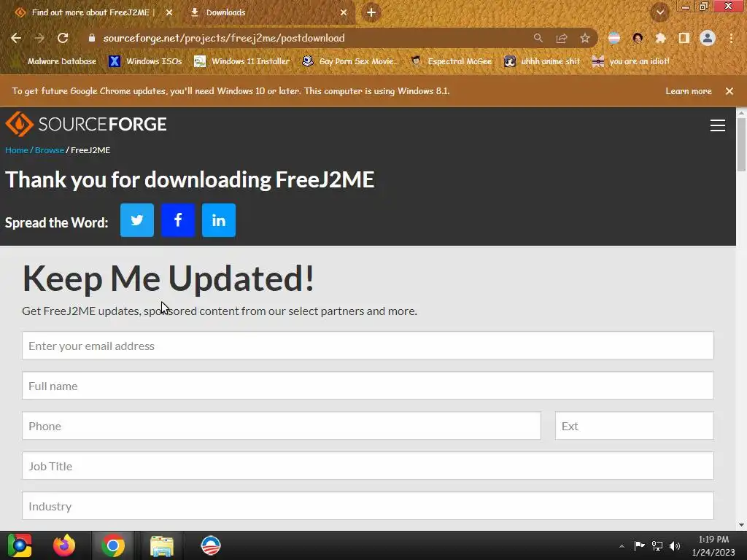This screenshot has height=560, width=747.
Task: Open the Chrome profile avatar
Action: point(708,38)
